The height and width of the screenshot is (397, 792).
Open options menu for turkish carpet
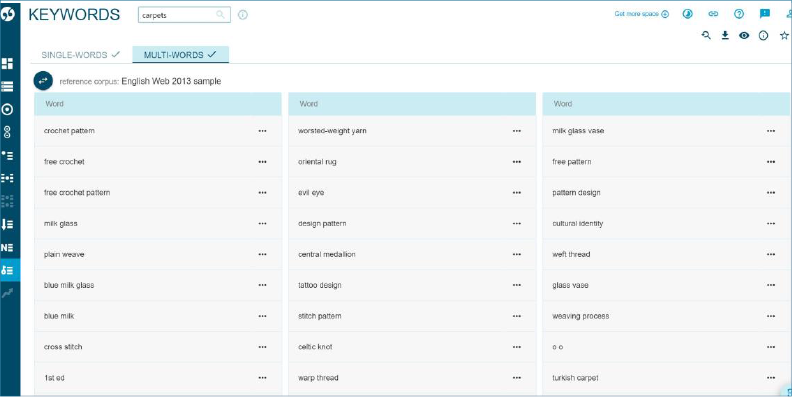(771, 378)
